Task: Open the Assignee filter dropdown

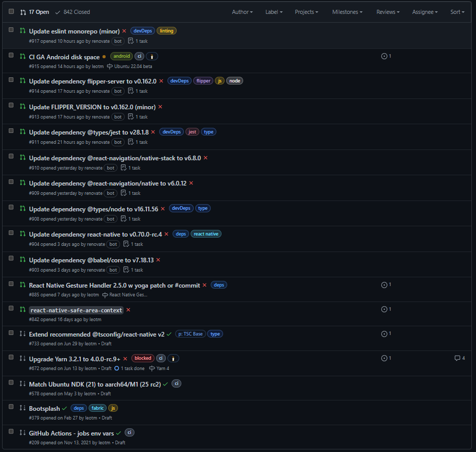Action: (424, 12)
